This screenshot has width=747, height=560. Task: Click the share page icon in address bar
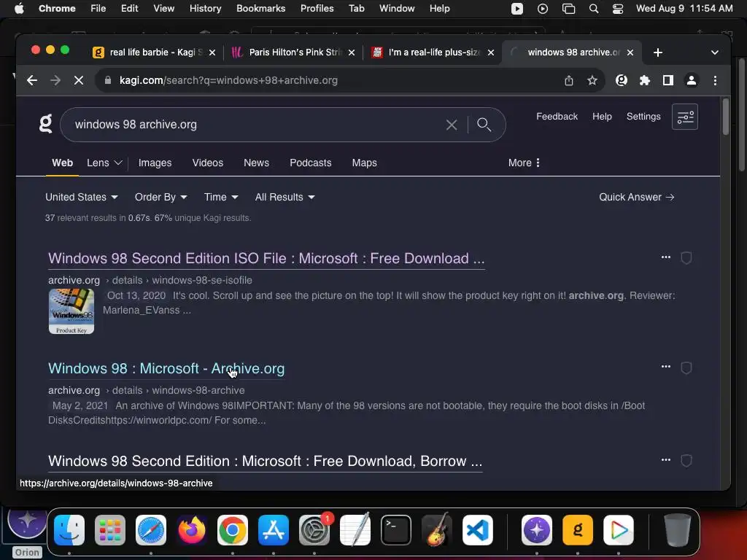click(569, 80)
